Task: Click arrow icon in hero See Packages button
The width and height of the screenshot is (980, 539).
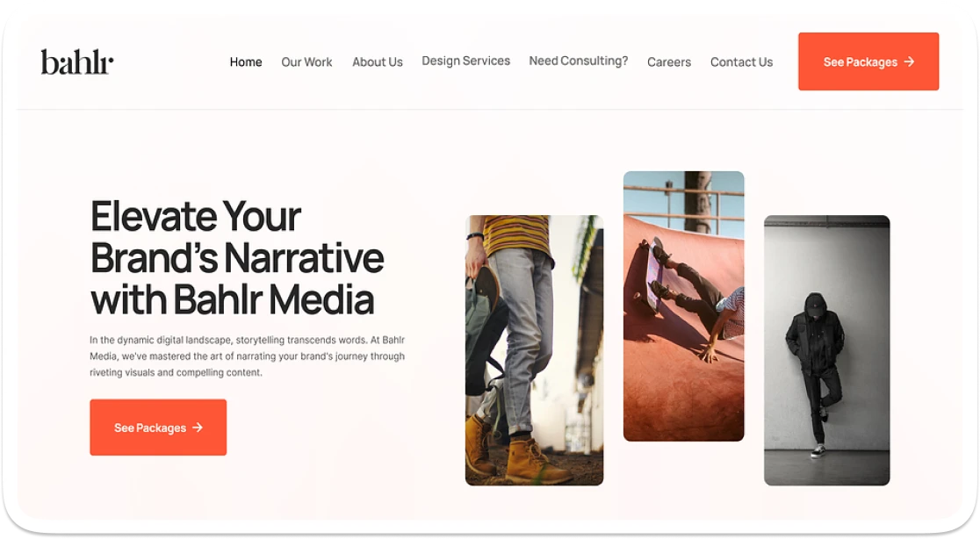Action: tap(198, 428)
